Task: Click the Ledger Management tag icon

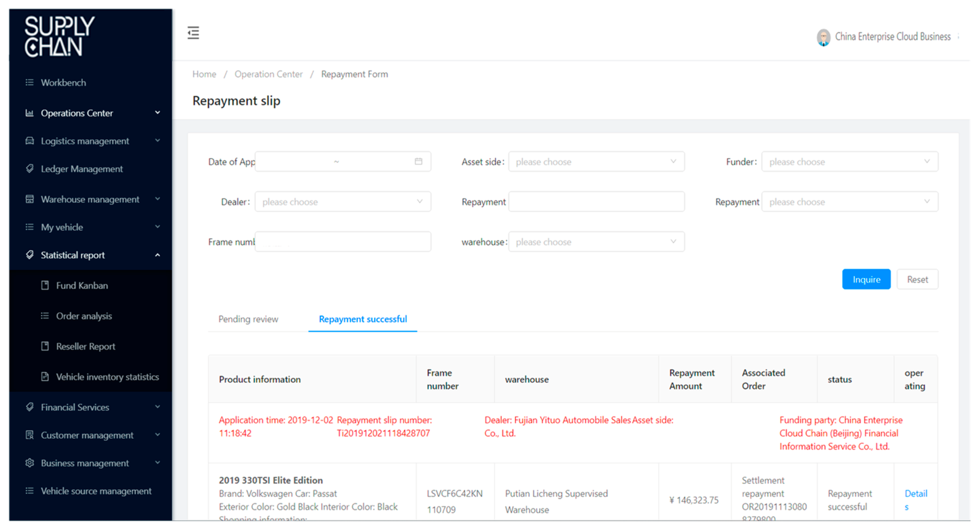Action: 29,169
